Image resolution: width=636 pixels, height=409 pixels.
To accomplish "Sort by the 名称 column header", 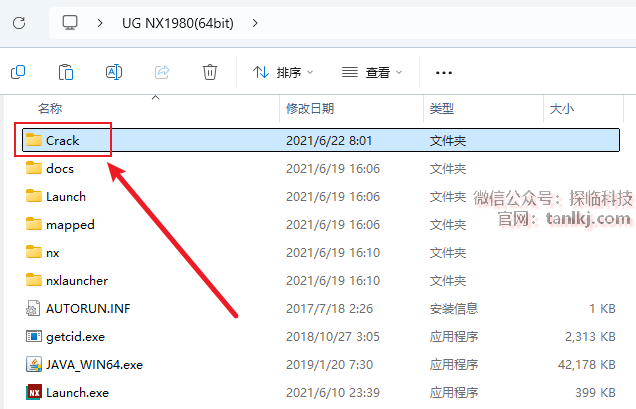I will point(50,108).
